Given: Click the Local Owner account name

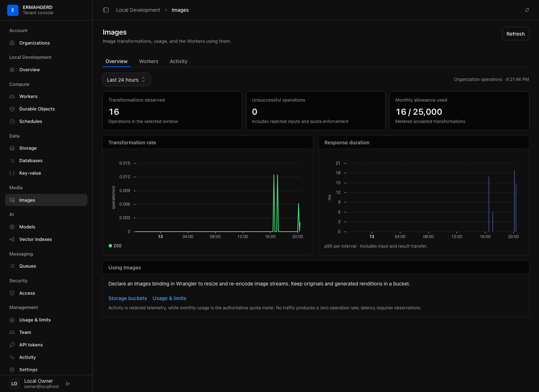Looking at the screenshot, I should [38, 381].
